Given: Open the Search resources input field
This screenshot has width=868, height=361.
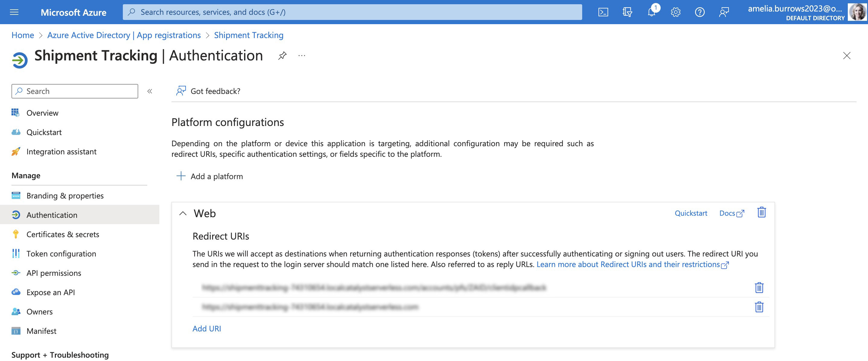Looking at the screenshot, I should [353, 11].
